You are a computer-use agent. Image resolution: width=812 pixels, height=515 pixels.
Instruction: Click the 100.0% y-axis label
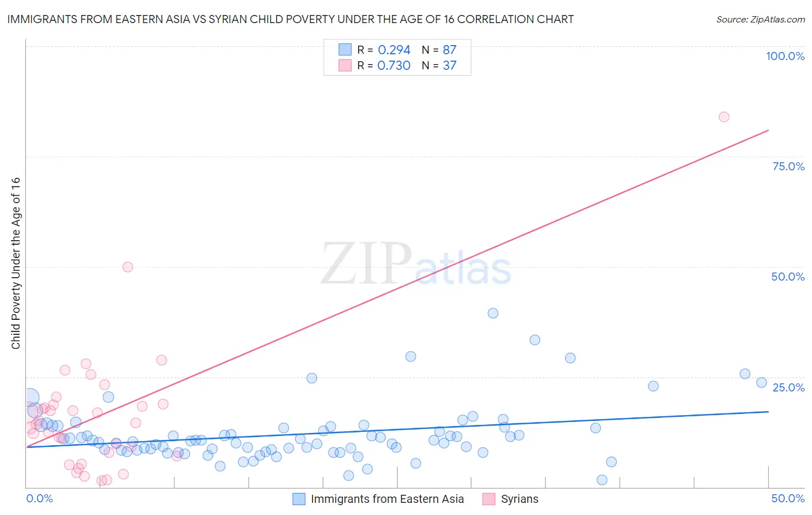[x=785, y=56]
